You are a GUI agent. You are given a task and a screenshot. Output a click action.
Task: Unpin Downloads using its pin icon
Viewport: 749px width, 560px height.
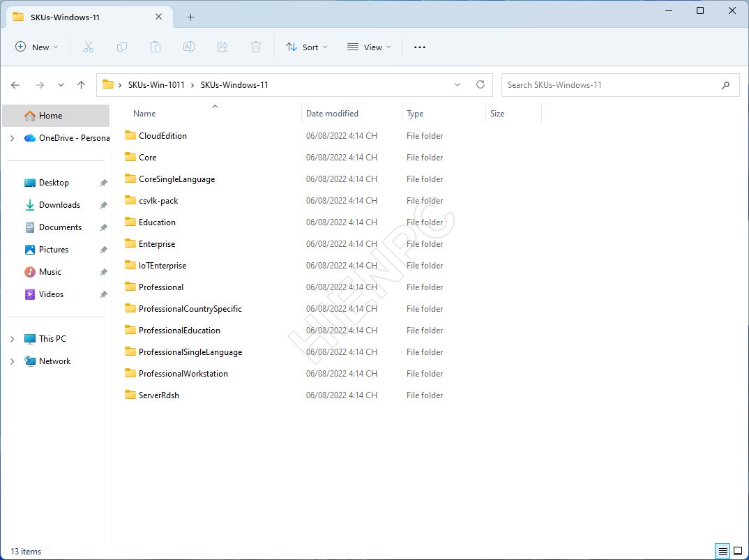point(103,206)
